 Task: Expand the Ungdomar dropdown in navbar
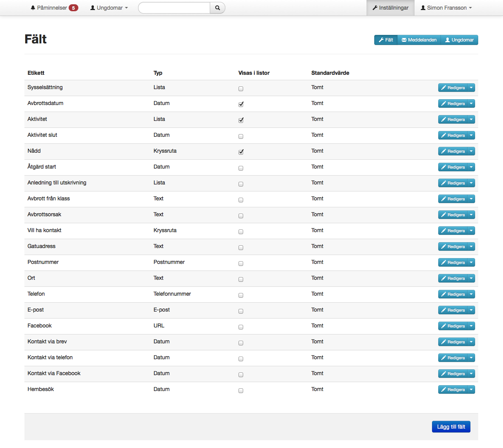pyautogui.click(x=109, y=8)
